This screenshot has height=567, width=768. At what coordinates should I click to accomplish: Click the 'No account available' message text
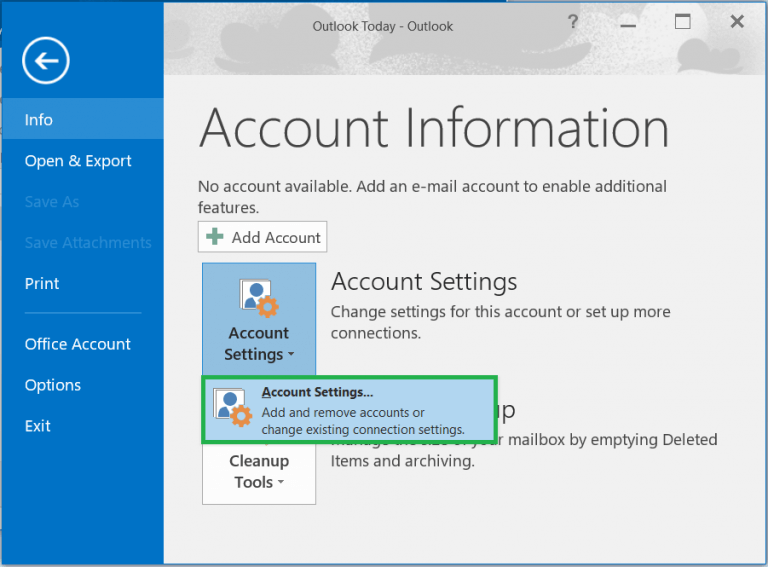point(432,197)
